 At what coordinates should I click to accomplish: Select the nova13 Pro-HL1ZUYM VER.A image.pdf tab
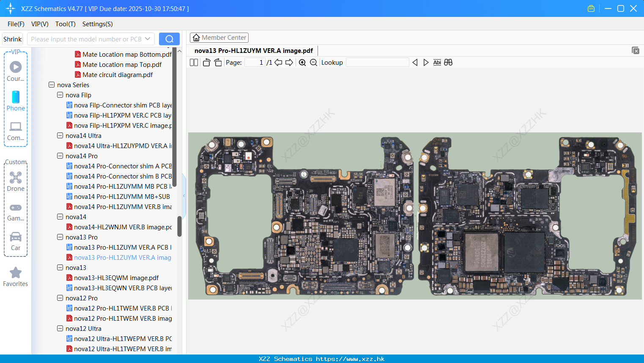254,51
